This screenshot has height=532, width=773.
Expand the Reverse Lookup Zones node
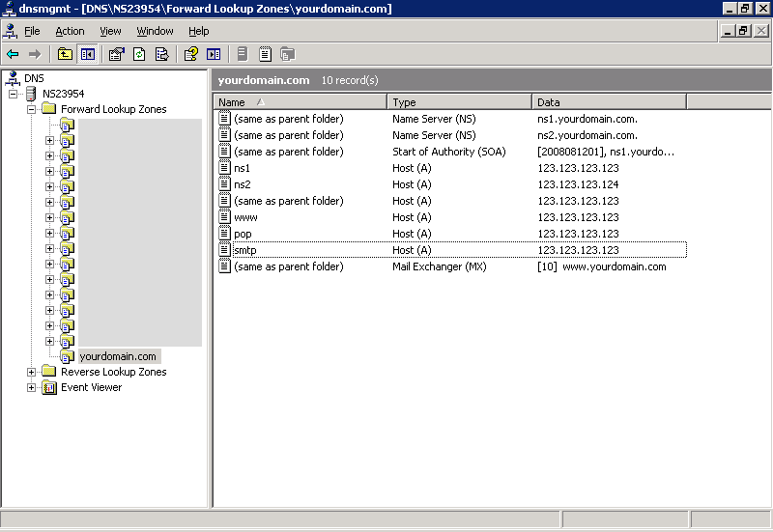pyautogui.click(x=32, y=372)
